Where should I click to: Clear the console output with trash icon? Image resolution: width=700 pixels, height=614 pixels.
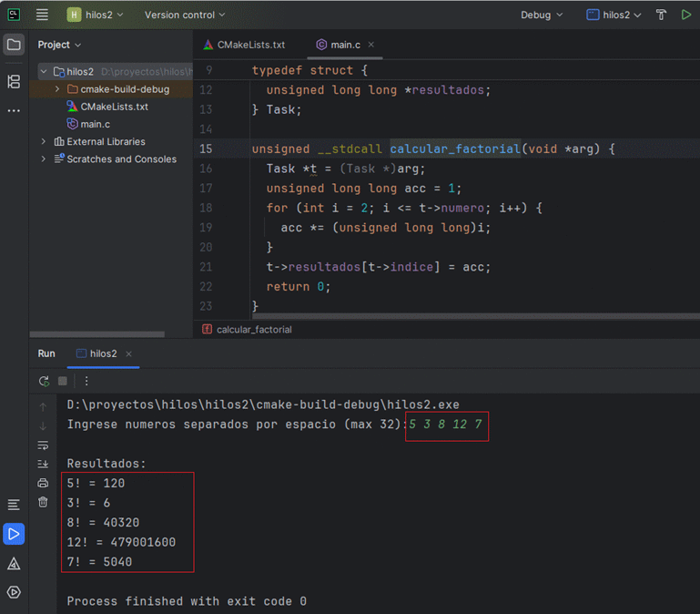tap(43, 502)
